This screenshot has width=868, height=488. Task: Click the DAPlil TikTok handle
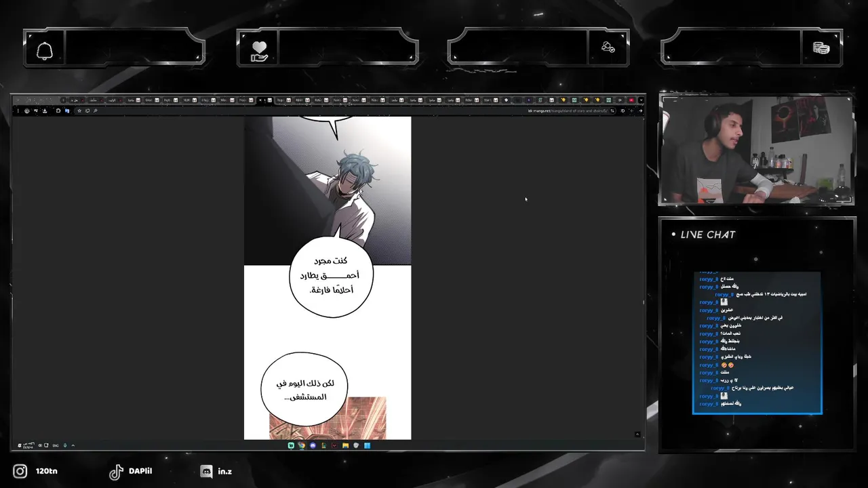point(140,471)
